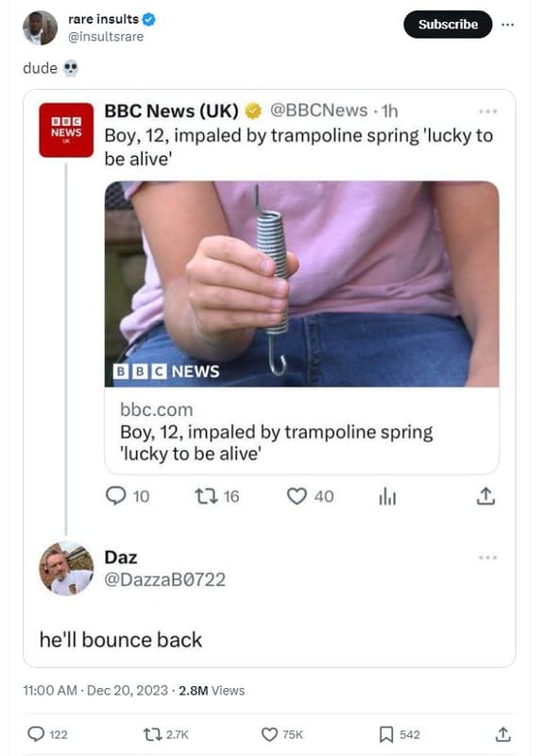The image size is (545, 756).
Task: Open the views analytics icon on BBC tweet
Action: click(385, 496)
